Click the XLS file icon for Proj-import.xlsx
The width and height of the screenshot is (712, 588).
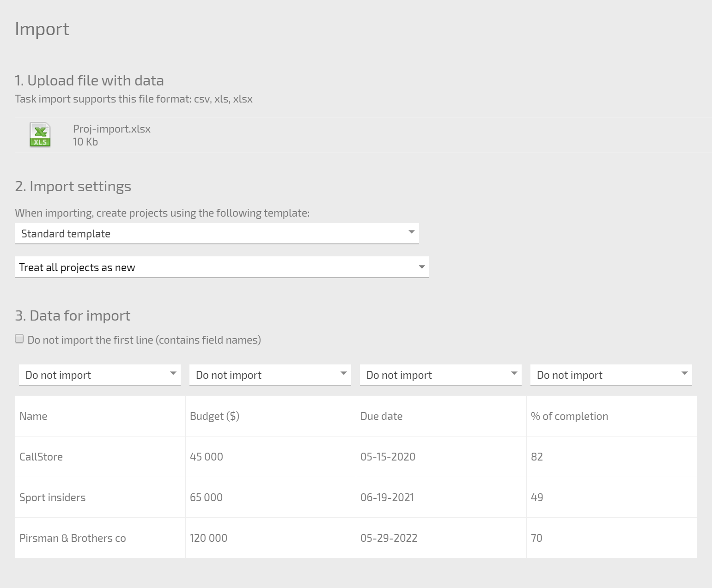pyautogui.click(x=40, y=134)
